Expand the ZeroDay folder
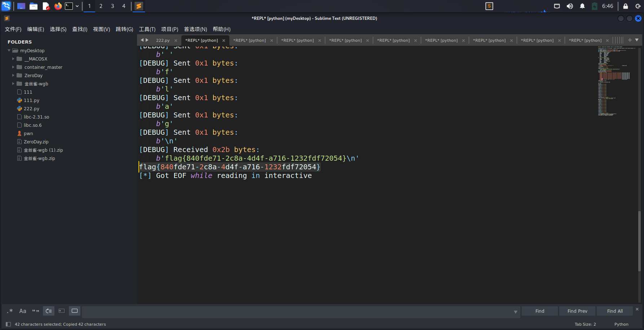 click(x=13, y=75)
